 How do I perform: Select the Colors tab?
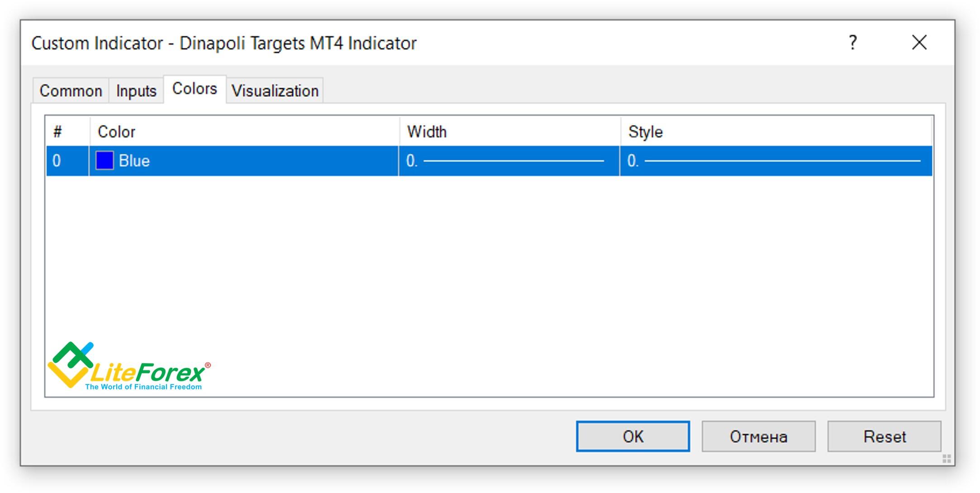[x=195, y=89]
